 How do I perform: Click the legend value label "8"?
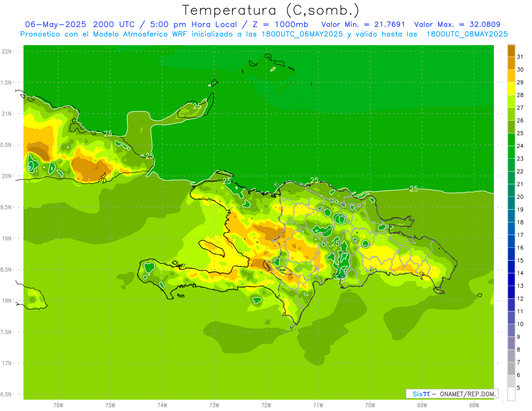(x=519, y=350)
